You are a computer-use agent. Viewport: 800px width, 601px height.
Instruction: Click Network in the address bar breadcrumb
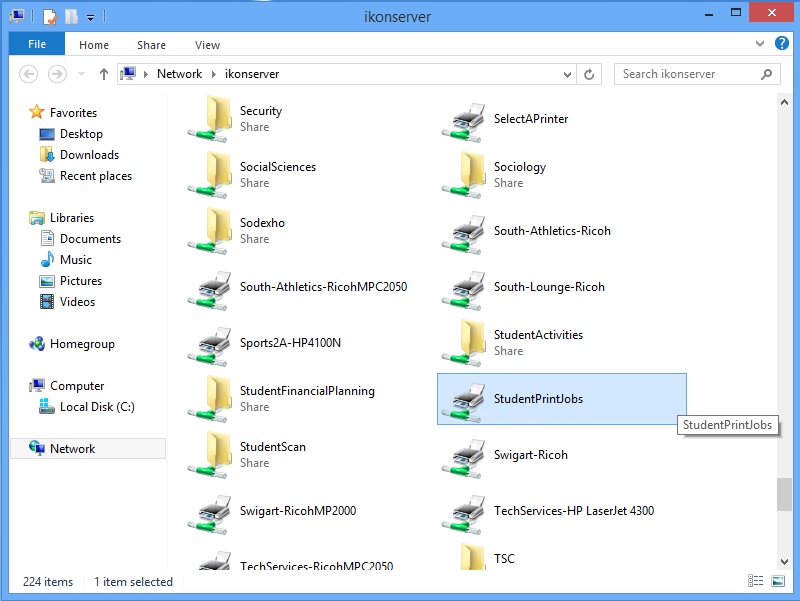pyautogui.click(x=179, y=74)
